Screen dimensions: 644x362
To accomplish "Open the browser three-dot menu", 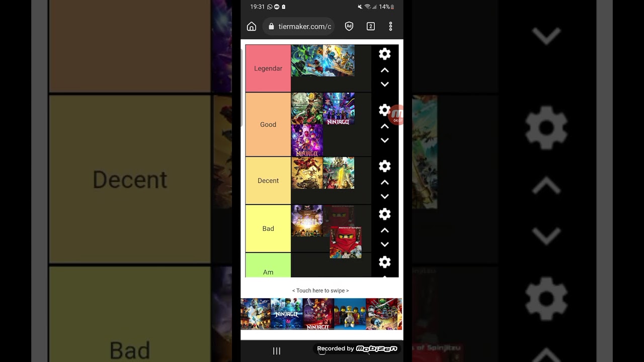I will pyautogui.click(x=390, y=27).
